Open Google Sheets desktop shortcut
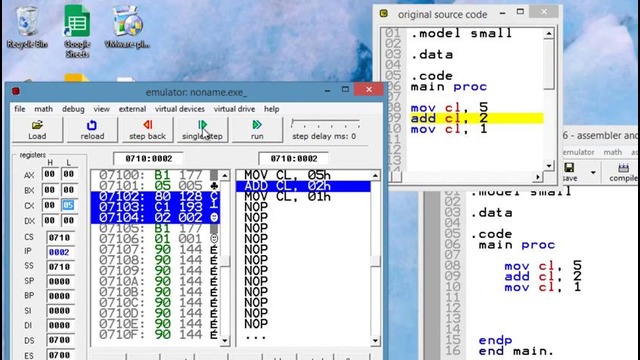Viewport: 640px width, 360px height. 77,32
